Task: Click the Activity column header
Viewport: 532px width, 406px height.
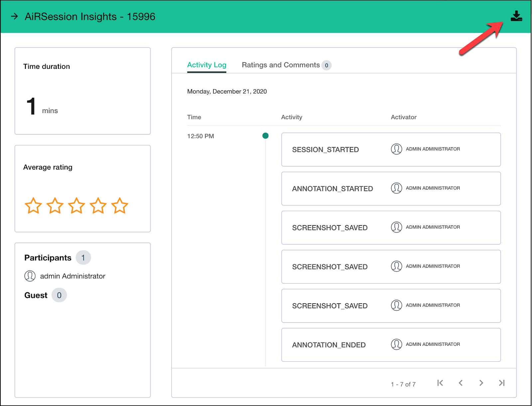Action: (292, 117)
